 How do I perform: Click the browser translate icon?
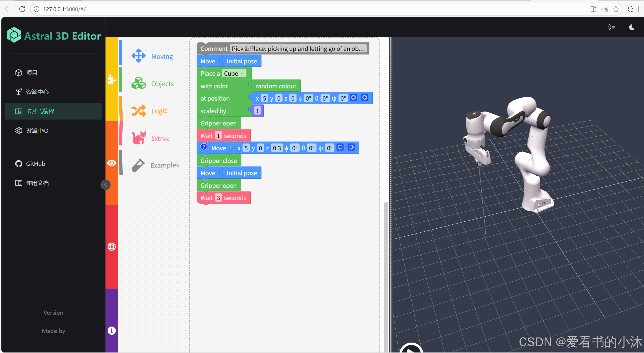click(605, 9)
